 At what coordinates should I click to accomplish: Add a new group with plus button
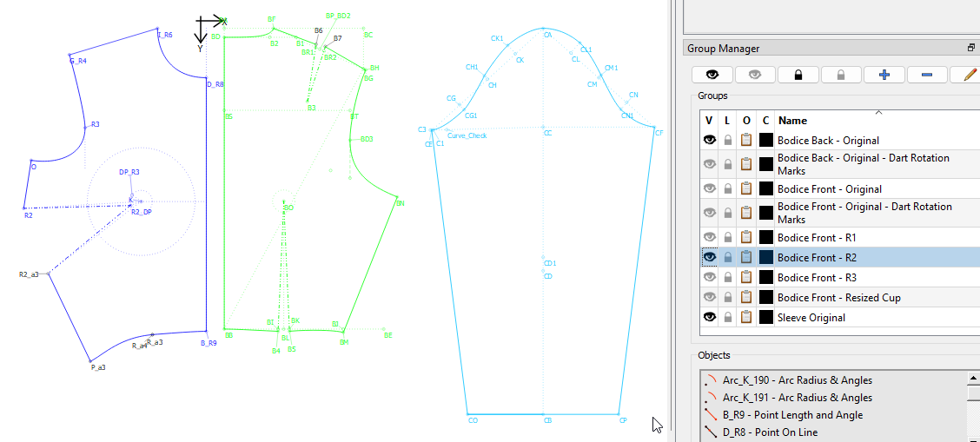[x=884, y=75]
